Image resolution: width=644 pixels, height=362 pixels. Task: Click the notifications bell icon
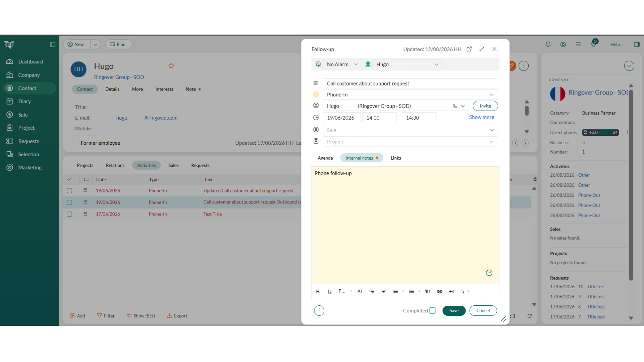[548, 44]
